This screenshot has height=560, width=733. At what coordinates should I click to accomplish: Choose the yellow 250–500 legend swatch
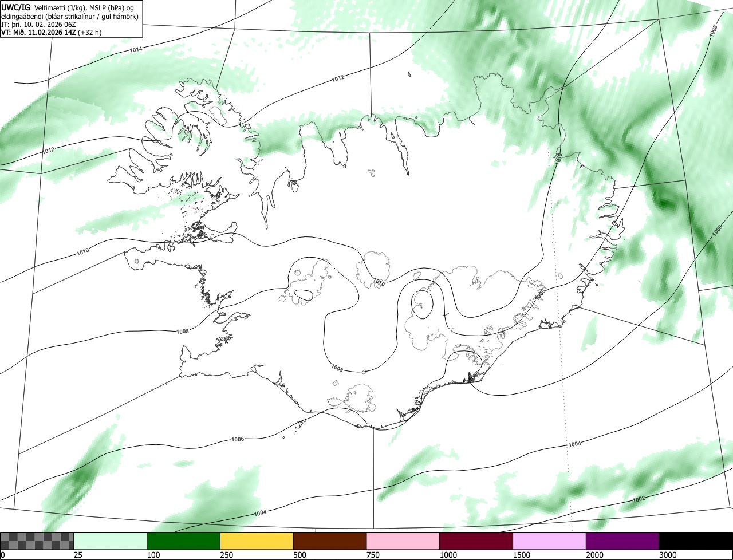(257, 541)
